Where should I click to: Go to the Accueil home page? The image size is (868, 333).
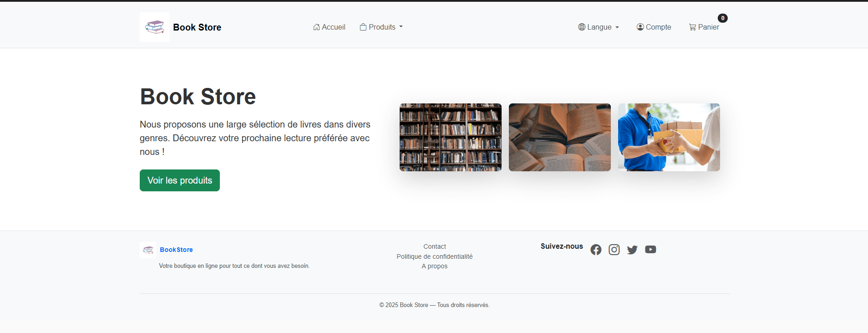pos(329,27)
